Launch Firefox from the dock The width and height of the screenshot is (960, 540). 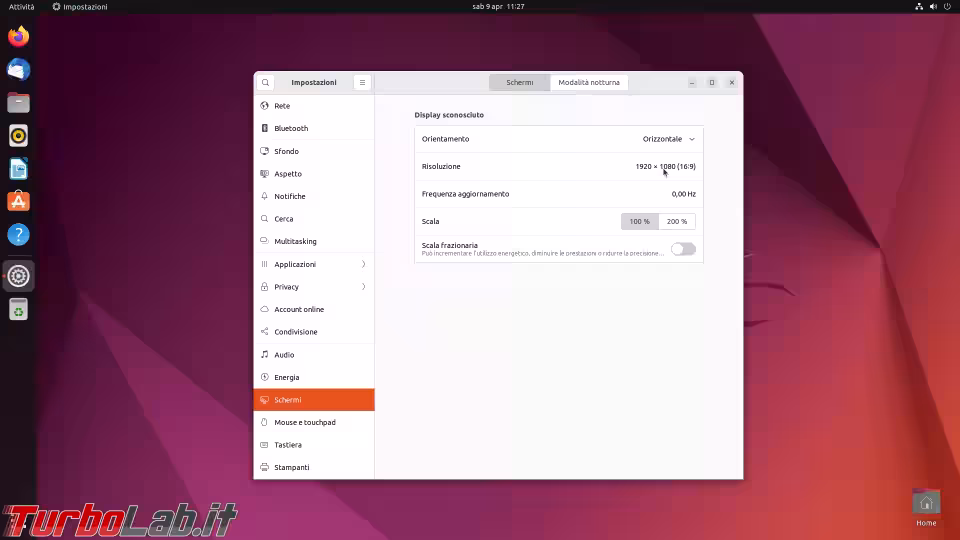point(18,37)
